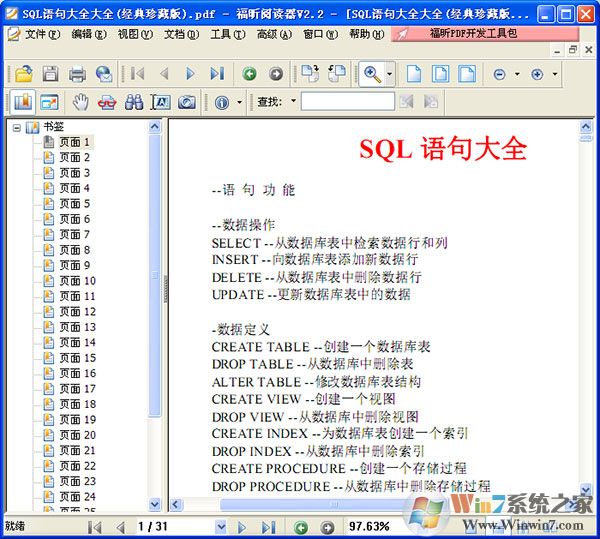Select the Hand tool
The height and width of the screenshot is (539, 600).
click(x=80, y=102)
